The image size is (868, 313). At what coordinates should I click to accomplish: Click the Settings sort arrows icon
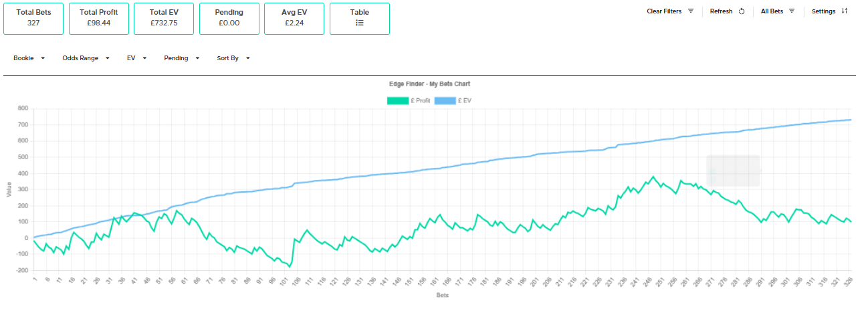pyautogui.click(x=844, y=11)
